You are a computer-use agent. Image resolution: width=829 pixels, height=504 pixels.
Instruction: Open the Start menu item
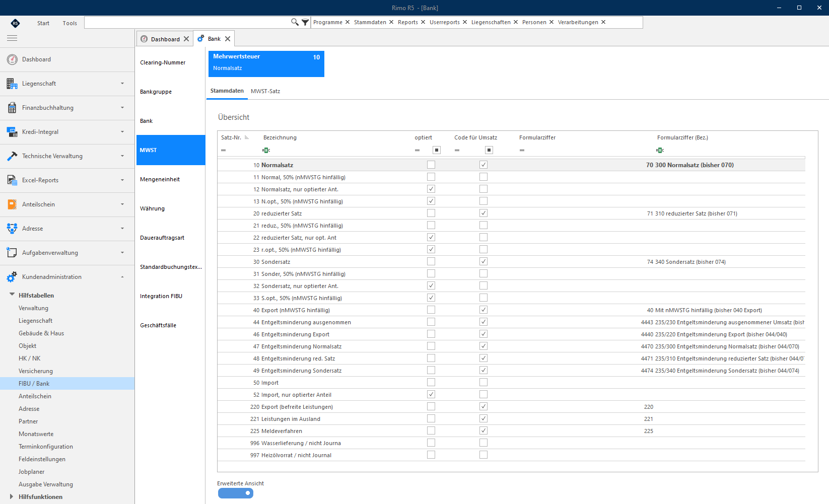point(43,23)
